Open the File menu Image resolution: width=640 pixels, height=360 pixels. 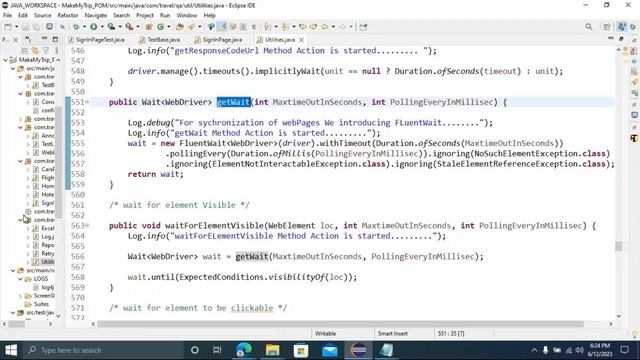tap(7, 15)
